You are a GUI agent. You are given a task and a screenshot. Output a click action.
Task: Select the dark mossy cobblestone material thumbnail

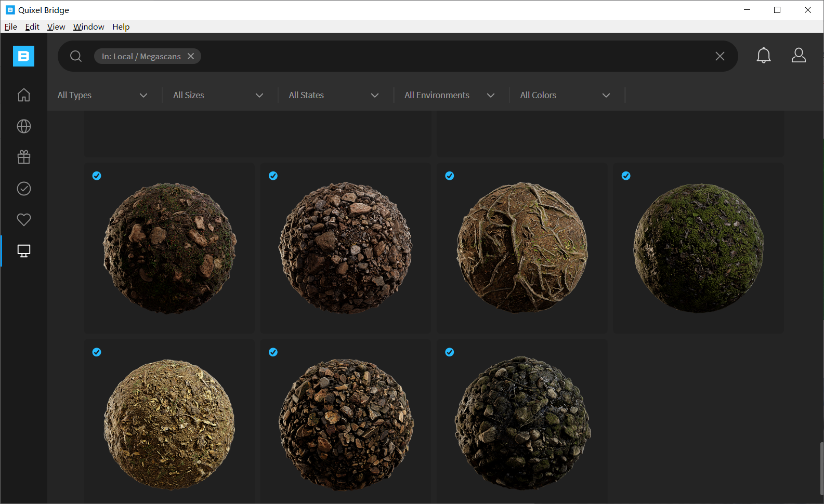[522, 422]
